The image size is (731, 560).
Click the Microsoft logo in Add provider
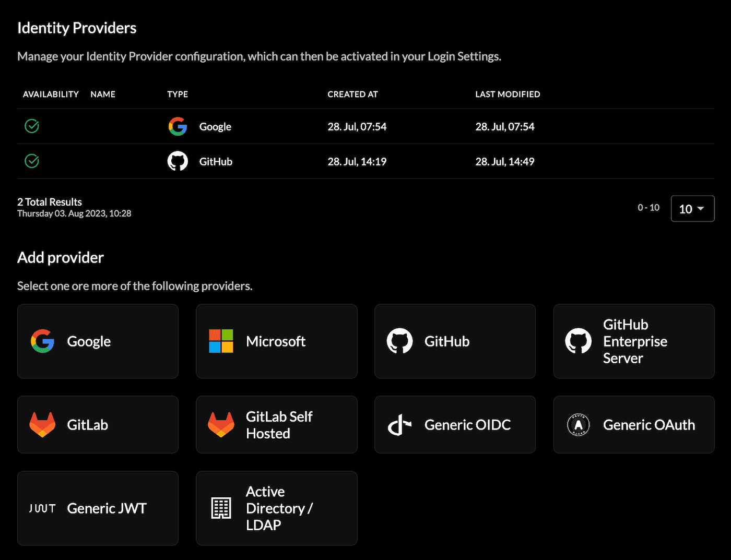click(221, 341)
